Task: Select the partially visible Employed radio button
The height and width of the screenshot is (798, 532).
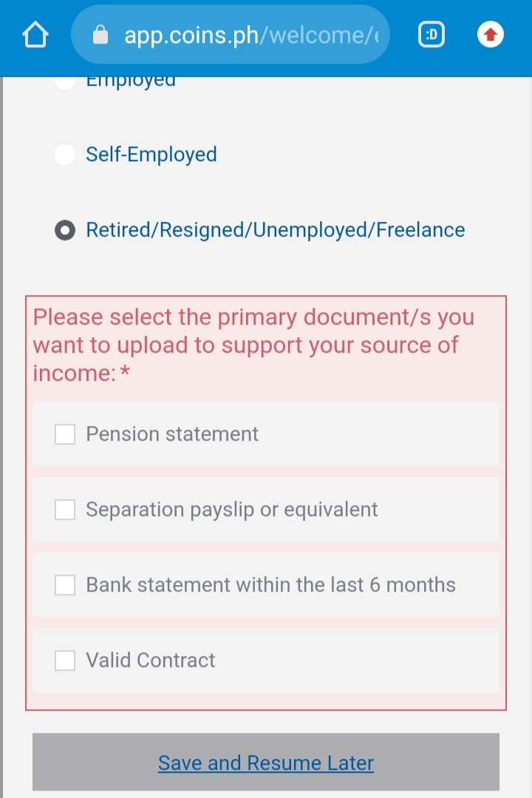Action: point(65,82)
